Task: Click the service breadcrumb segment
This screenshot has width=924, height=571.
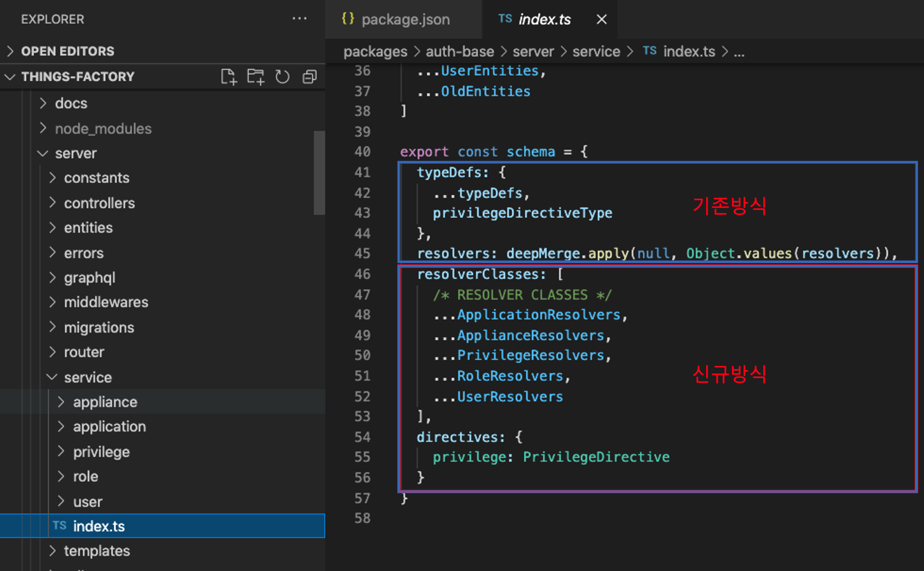Action: point(596,52)
